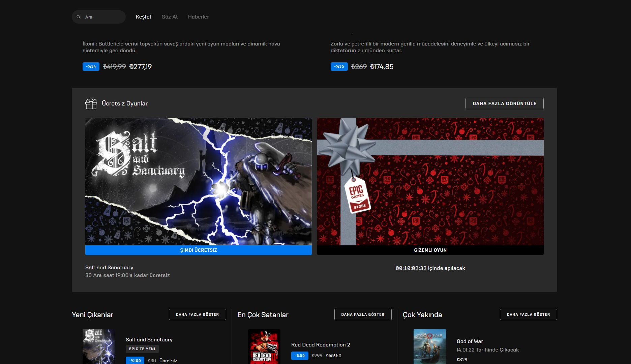Click the Salt and Sanctuary banner image
The width and height of the screenshot is (631, 364).
coord(198,182)
